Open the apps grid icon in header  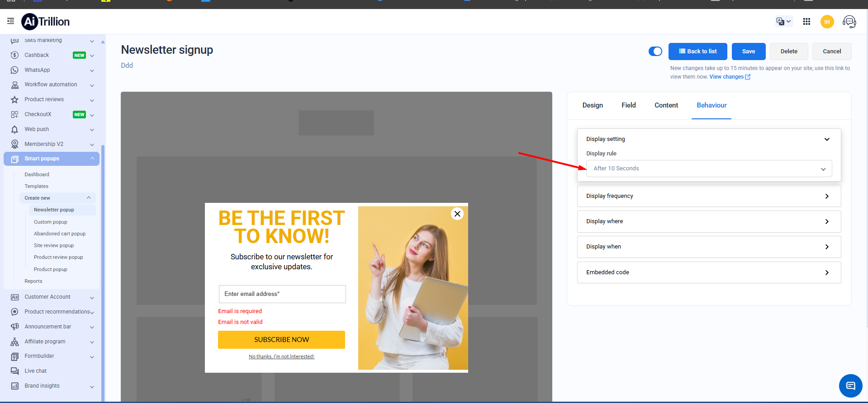tap(806, 22)
